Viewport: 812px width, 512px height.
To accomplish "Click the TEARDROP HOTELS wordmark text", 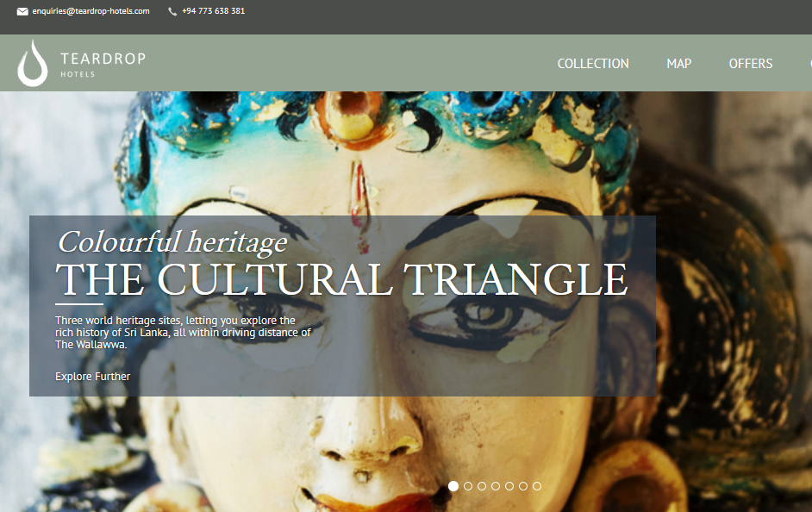I will (103, 64).
